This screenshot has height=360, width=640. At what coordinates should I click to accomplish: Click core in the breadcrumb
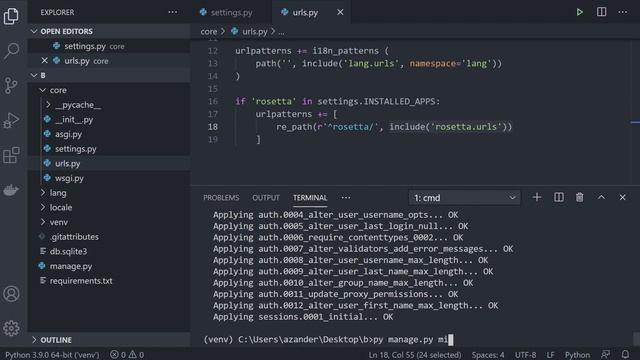[x=209, y=31]
